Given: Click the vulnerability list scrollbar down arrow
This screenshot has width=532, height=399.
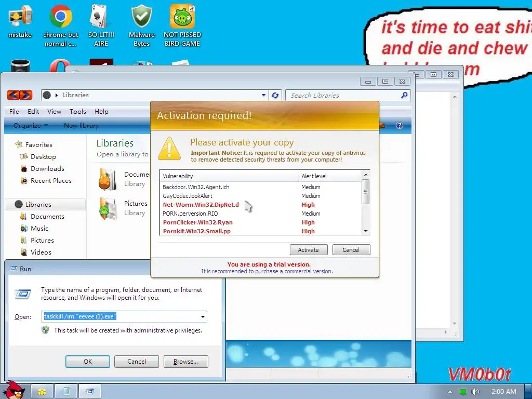Looking at the screenshot, I should coord(365,231).
